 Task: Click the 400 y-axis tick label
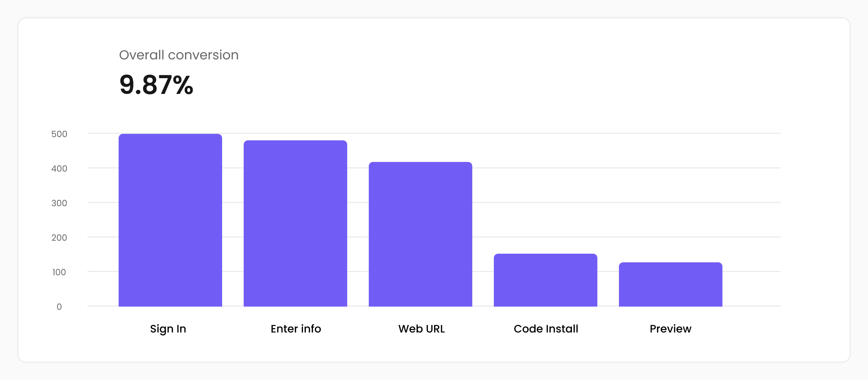(x=59, y=169)
